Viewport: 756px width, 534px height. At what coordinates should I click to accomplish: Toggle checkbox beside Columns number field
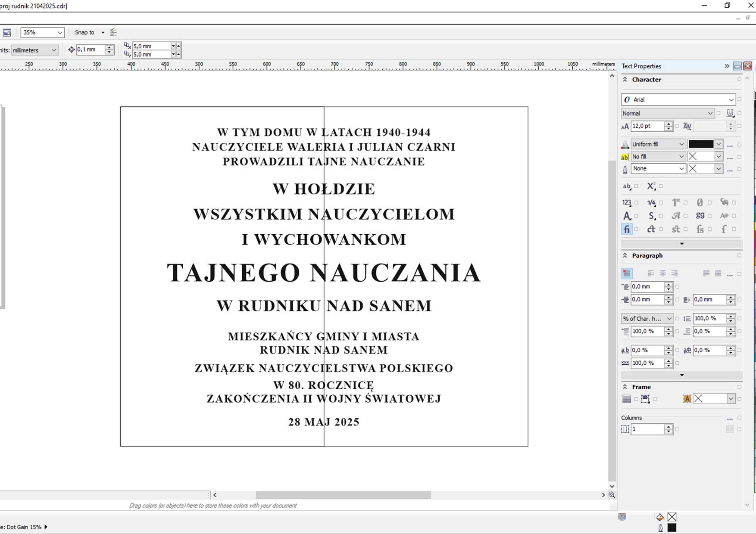(x=678, y=429)
